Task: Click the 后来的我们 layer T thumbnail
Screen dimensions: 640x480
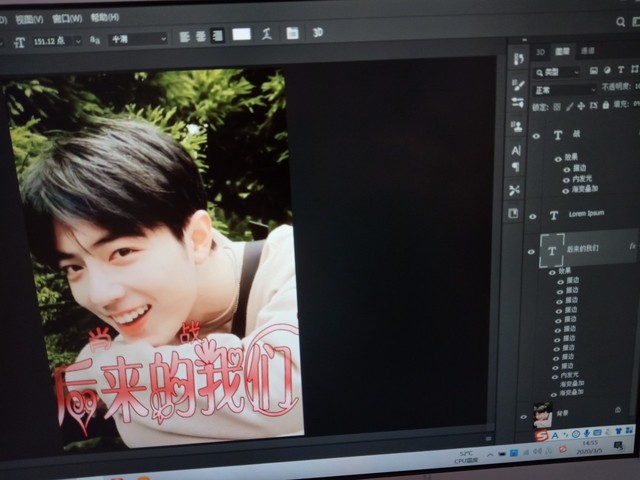Action: coord(552,251)
